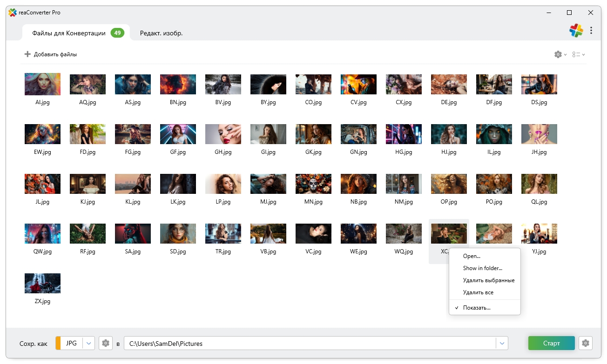Click the plus icon to add files

[27, 54]
